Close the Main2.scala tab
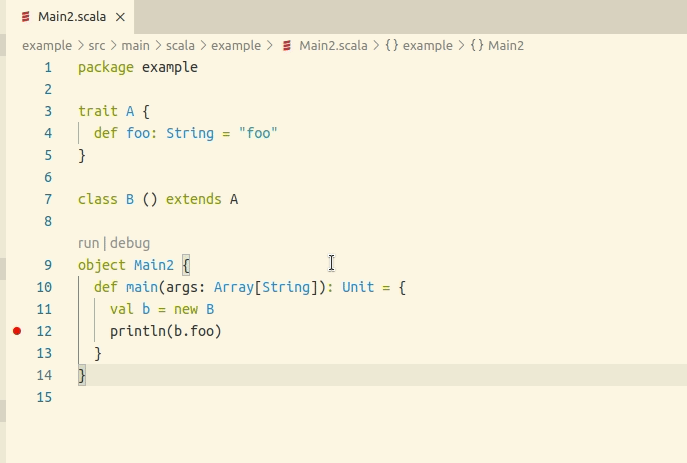Viewport: 687px width, 463px height. pyautogui.click(x=120, y=17)
